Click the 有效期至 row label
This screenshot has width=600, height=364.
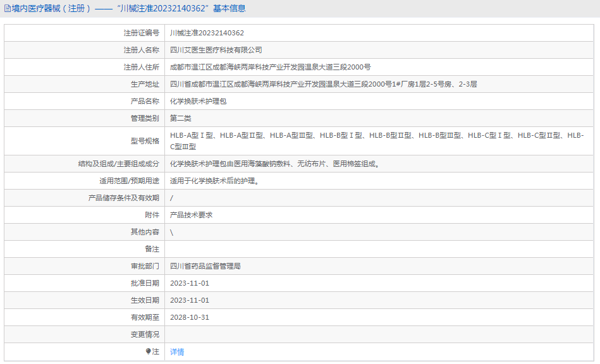pos(145,317)
